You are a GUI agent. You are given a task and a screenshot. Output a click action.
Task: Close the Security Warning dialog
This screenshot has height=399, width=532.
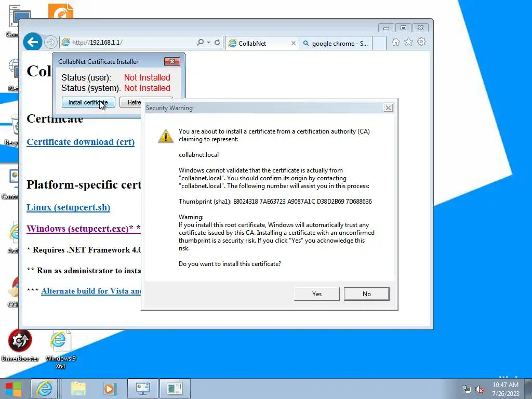coord(388,108)
